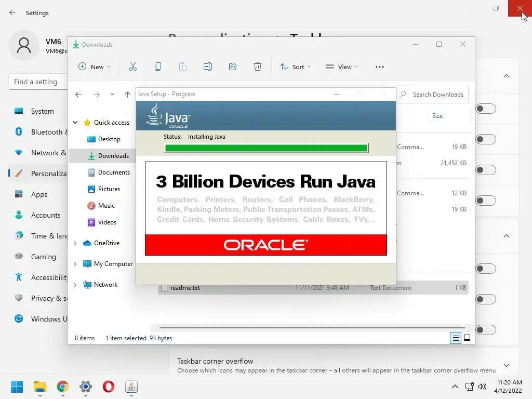
Task: Click the Paste icon in Downloads toolbar
Action: (x=183, y=67)
